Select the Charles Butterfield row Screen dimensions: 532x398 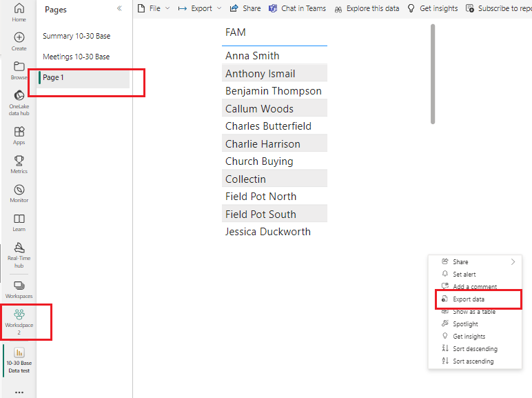(274, 126)
